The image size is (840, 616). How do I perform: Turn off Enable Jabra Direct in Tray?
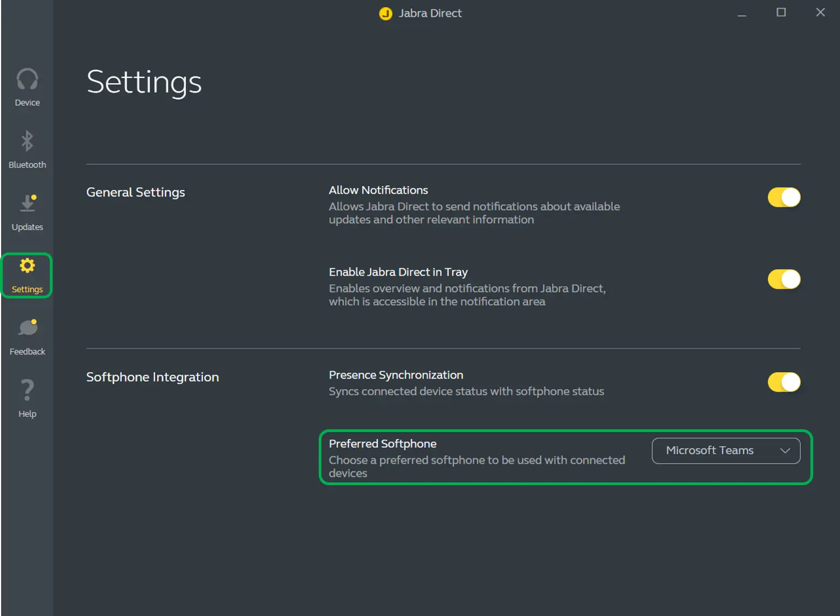coord(784,279)
